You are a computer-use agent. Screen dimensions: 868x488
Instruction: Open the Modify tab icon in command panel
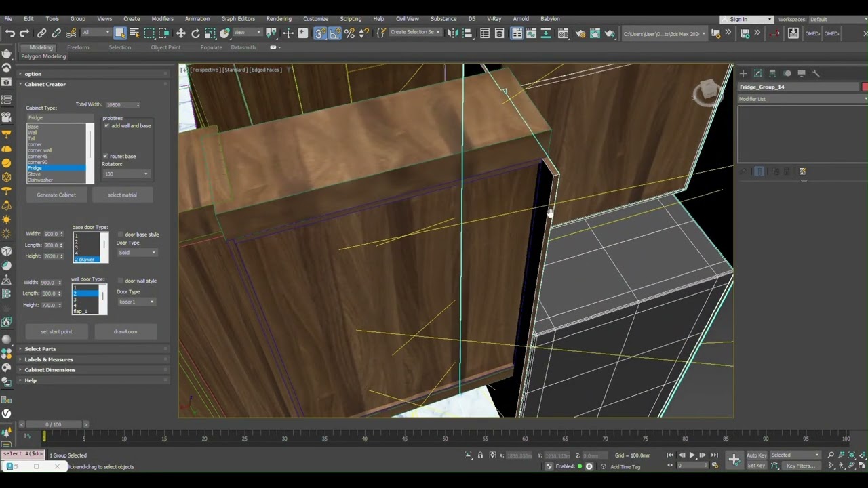(x=757, y=73)
